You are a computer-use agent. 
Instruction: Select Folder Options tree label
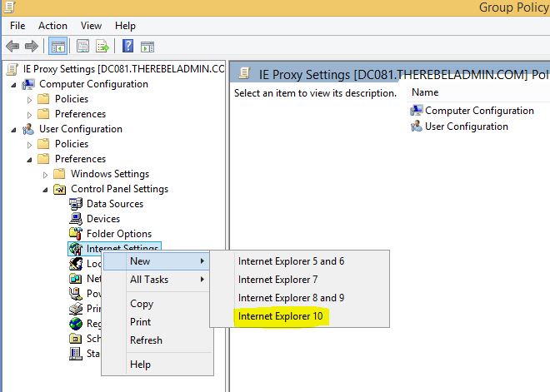(x=119, y=234)
